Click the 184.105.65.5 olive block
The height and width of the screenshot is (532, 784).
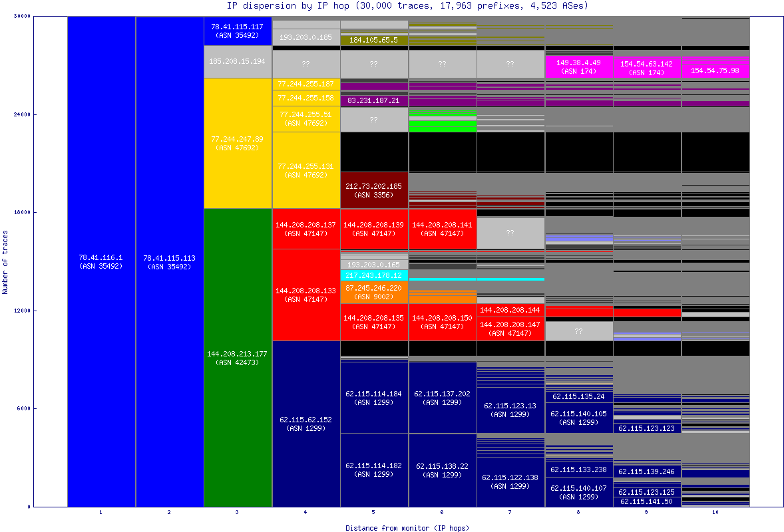pyautogui.click(x=374, y=40)
